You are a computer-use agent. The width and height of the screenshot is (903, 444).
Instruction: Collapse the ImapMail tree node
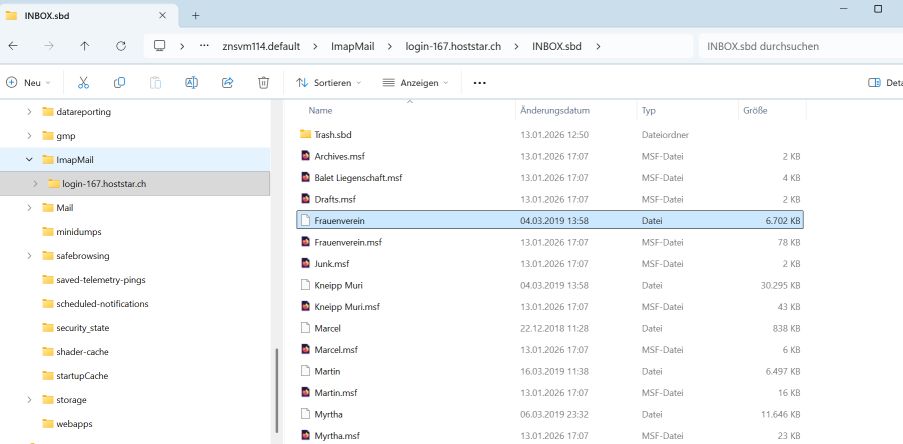(x=30, y=159)
